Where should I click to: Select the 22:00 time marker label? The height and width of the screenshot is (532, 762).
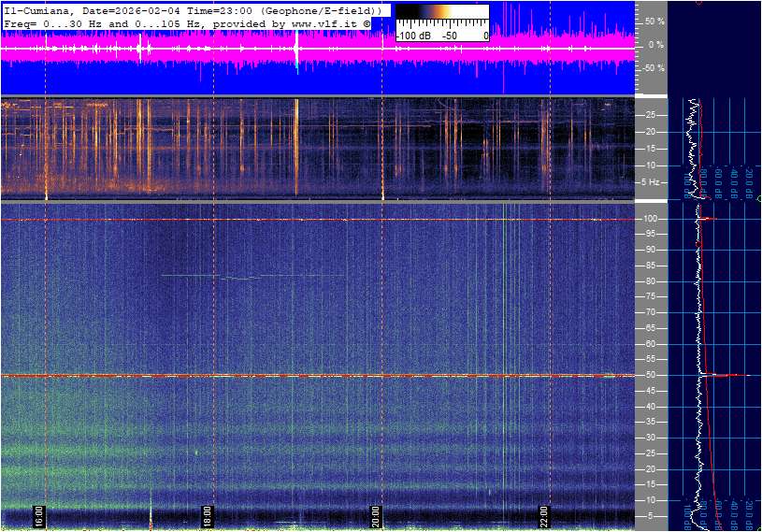pos(544,516)
